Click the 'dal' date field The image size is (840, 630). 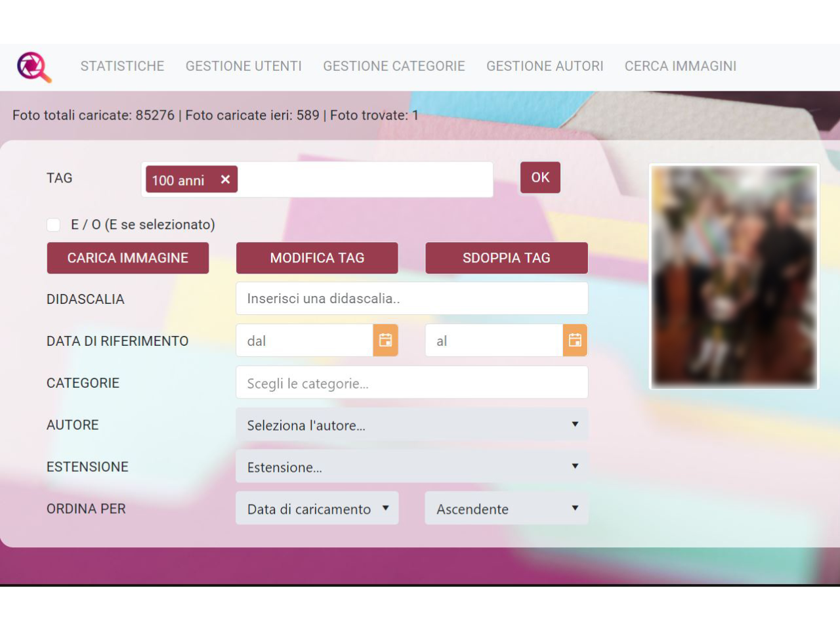coord(304,341)
